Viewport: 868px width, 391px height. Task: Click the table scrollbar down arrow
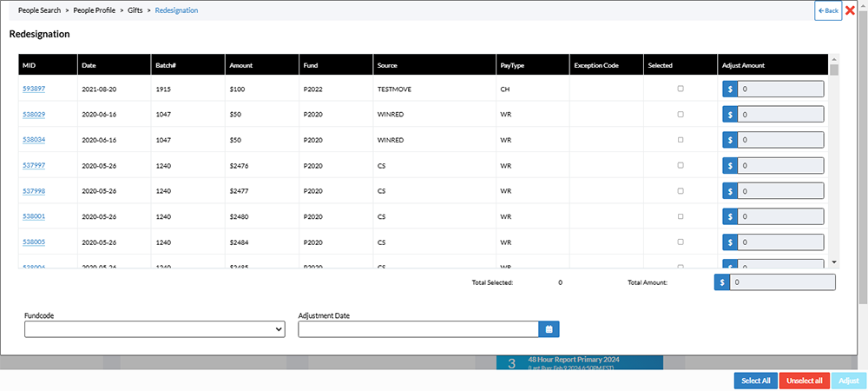click(x=834, y=262)
